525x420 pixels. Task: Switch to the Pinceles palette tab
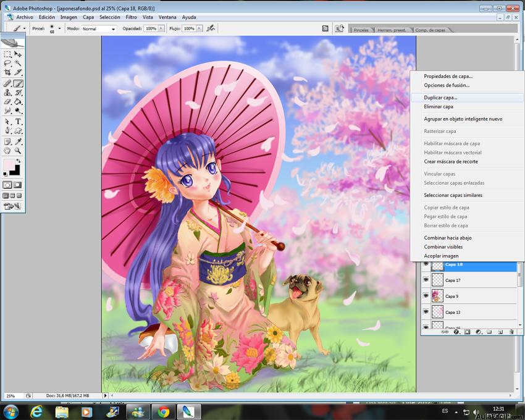(361, 30)
